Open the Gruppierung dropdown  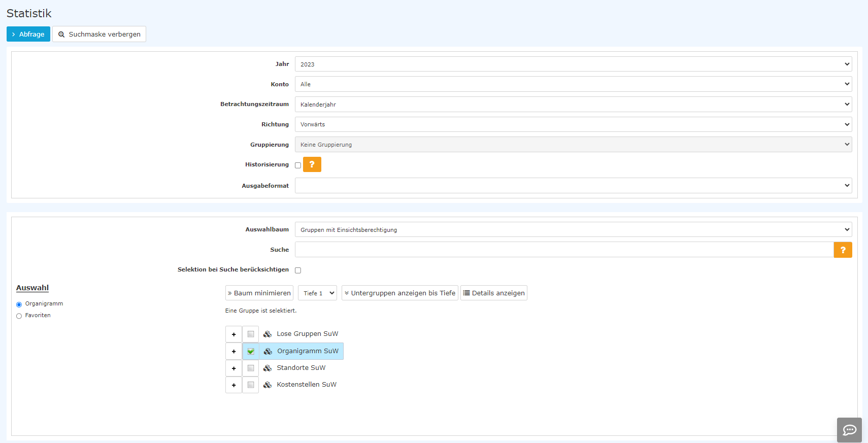[x=573, y=145]
